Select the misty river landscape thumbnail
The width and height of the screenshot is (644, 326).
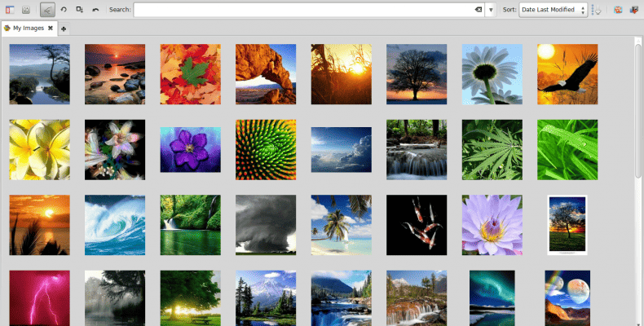point(39,74)
